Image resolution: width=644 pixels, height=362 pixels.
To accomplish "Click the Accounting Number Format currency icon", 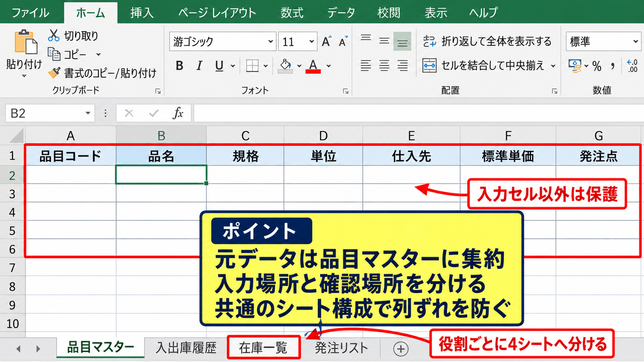I will coord(575,66).
